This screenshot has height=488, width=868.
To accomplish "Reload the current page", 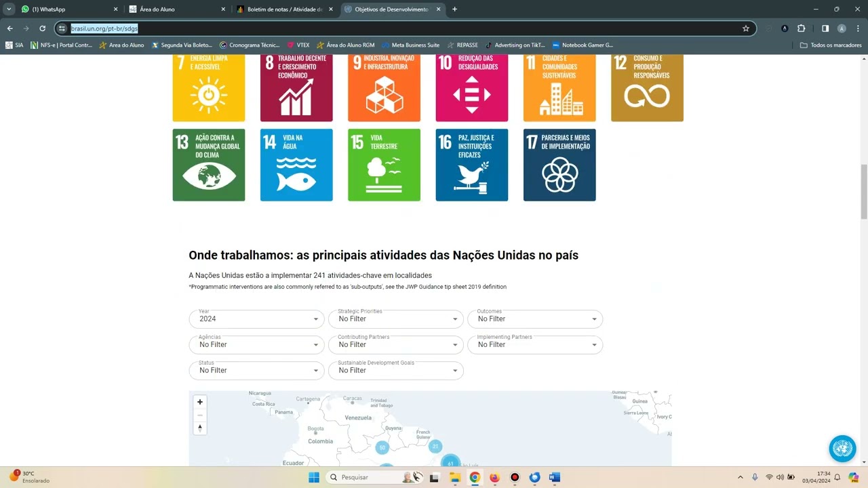I will pyautogui.click(x=42, y=28).
